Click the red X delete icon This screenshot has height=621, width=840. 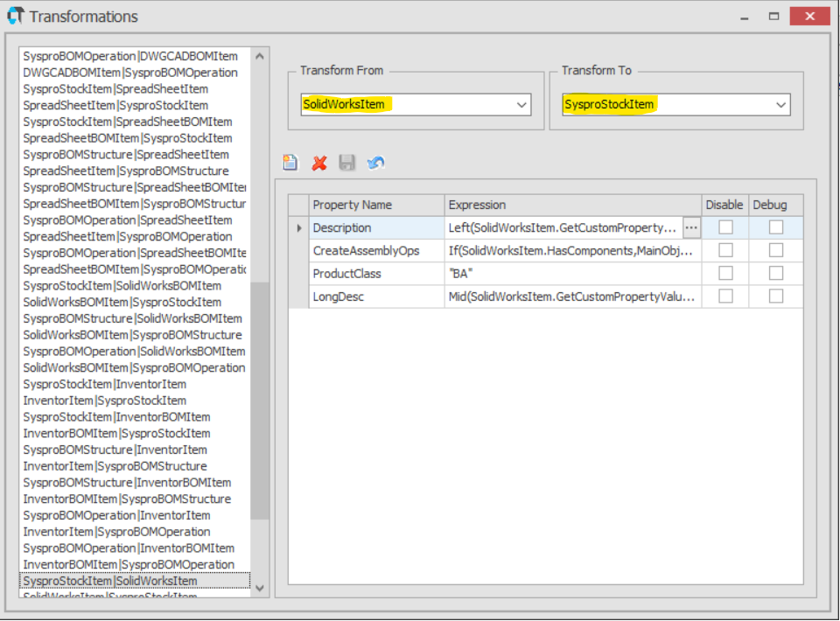(319, 163)
